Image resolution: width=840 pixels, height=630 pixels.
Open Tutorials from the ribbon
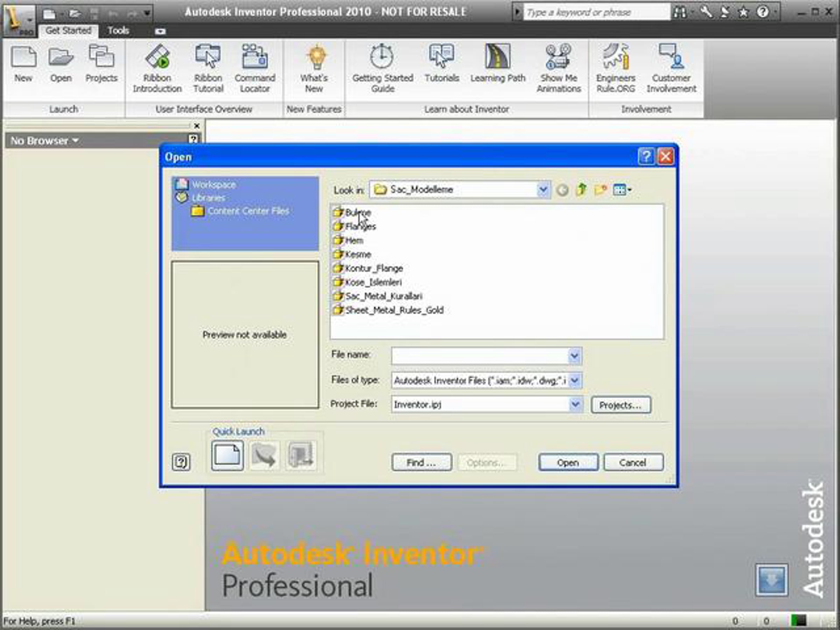tap(442, 63)
